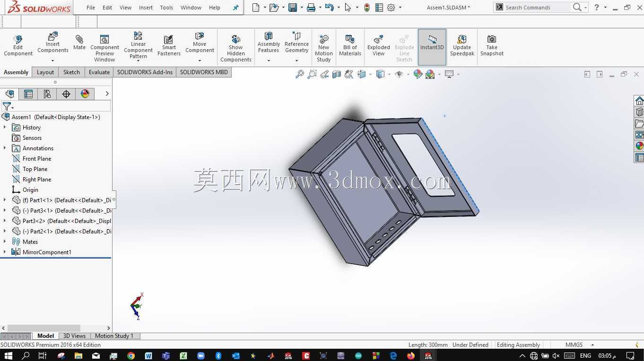Select the Mate tool
644x361 pixels.
click(x=79, y=43)
